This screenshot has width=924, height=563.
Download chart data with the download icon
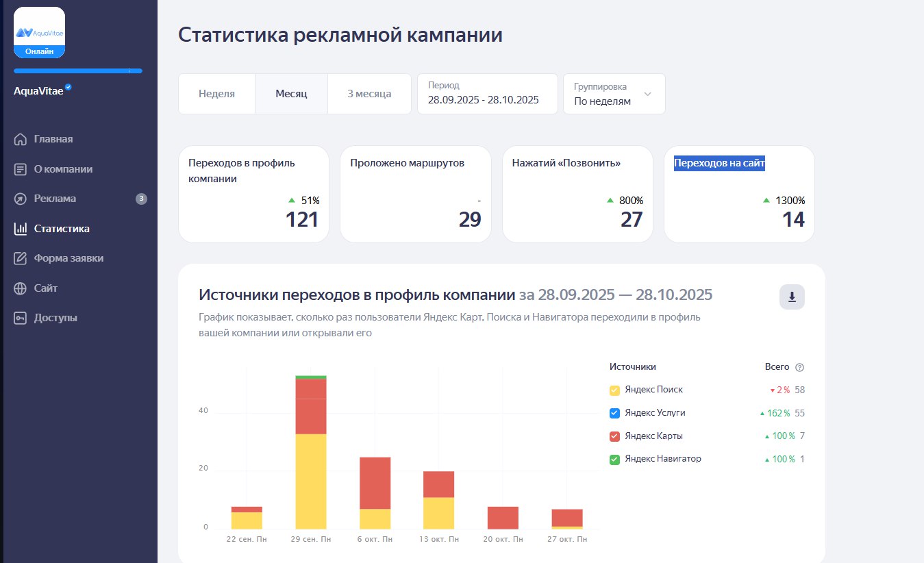click(792, 297)
